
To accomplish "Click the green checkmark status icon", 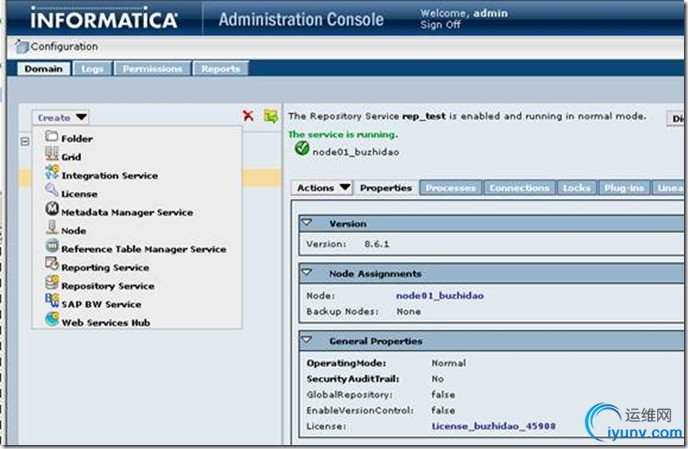I will click(x=301, y=149).
